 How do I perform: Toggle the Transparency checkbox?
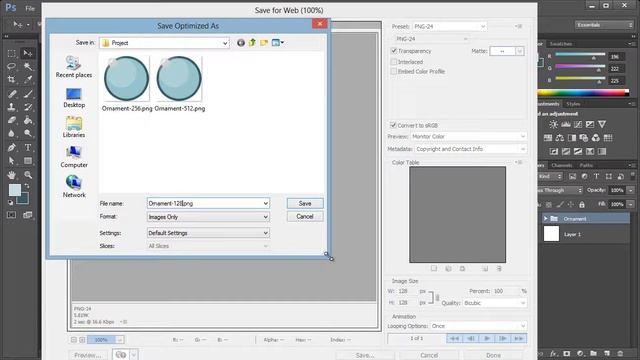tap(394, 51)
